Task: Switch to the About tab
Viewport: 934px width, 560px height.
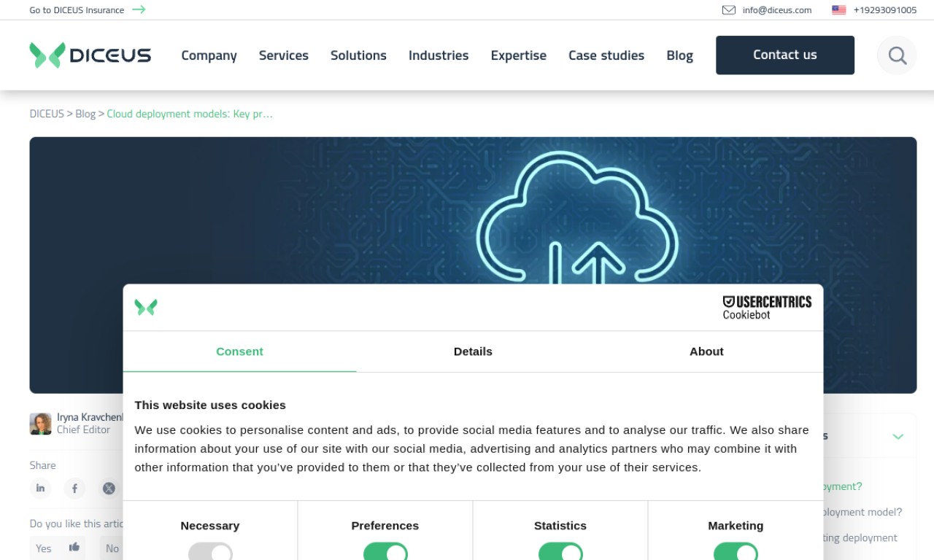Action: tap(706, 351)
